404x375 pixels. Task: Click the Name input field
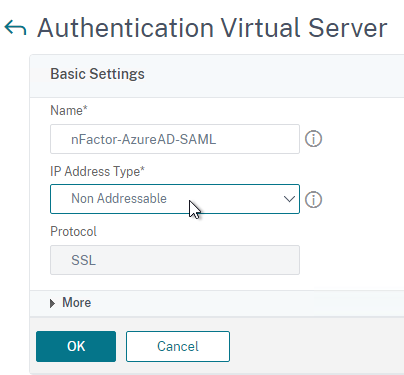click(175, 139)
